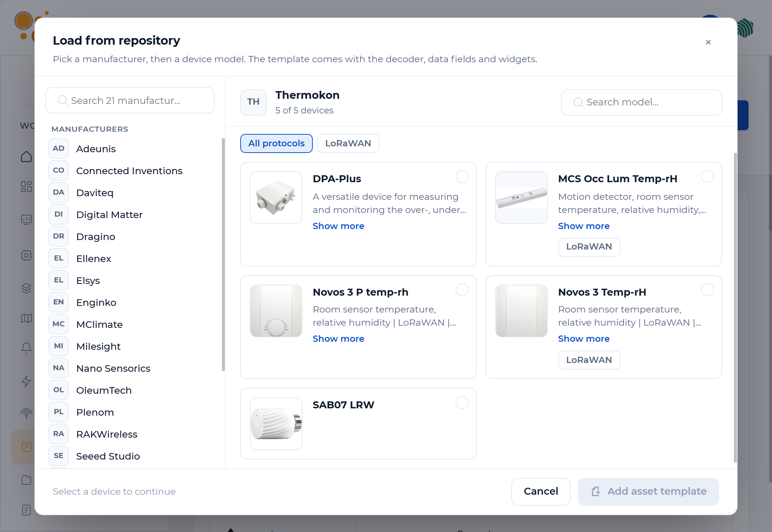Image resolution: width=772 pixels, height=532 pixels.
Task: Open the lightning bolt icon in the sidebar
Action: 26,381
